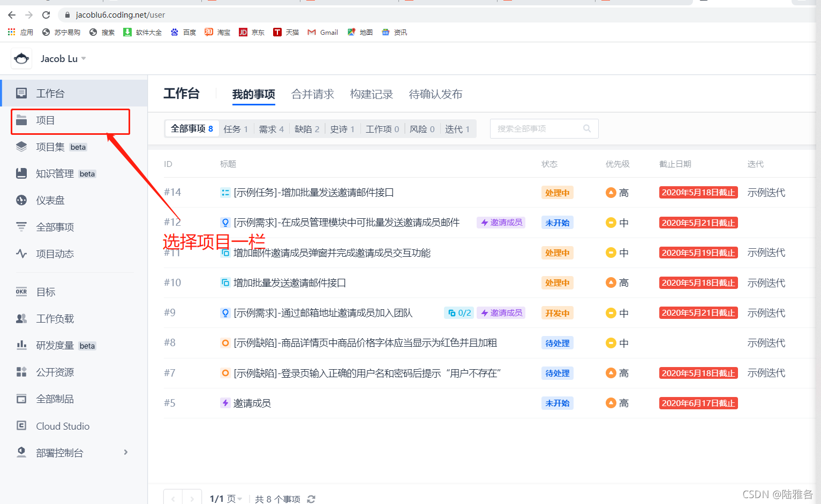Open the 软件大全 bookmark
This screenshot has height=504, width=821.
coord(142,32)
